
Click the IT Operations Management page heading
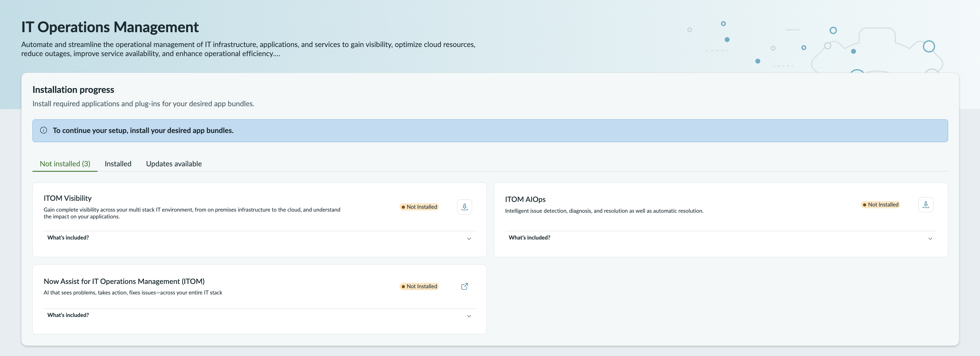tap(110, 27)
